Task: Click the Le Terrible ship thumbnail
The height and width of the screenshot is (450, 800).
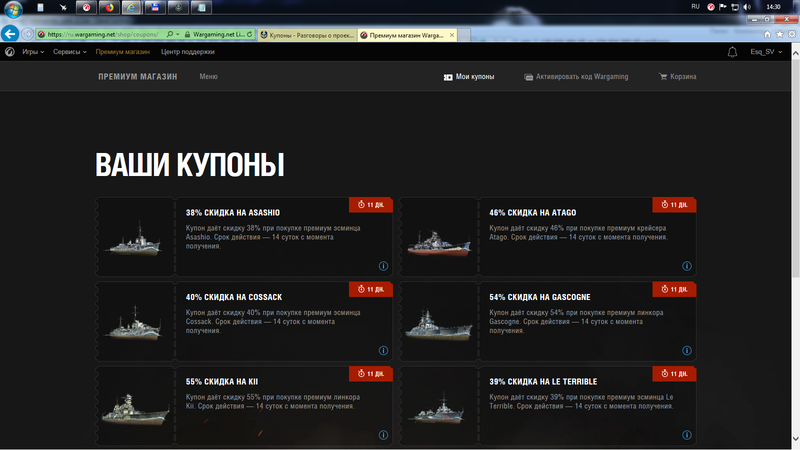Action: [438, 408]
